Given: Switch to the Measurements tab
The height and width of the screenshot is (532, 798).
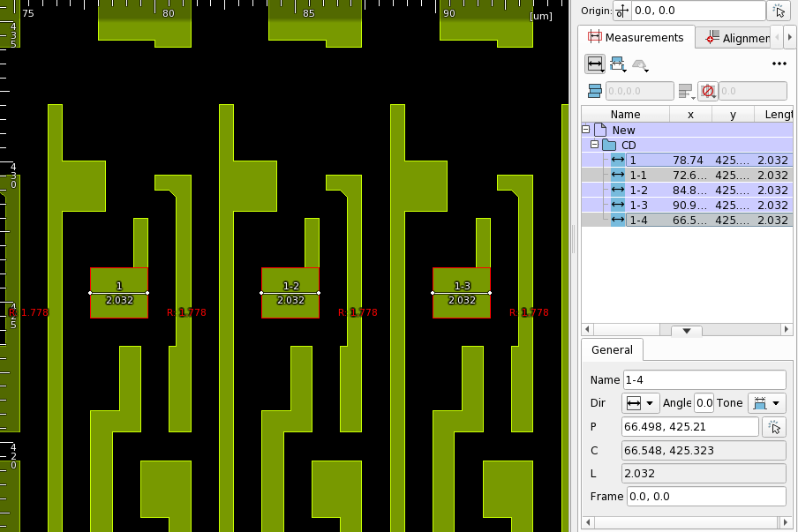Looking at the screenshot, I should (x=636, y=37).
